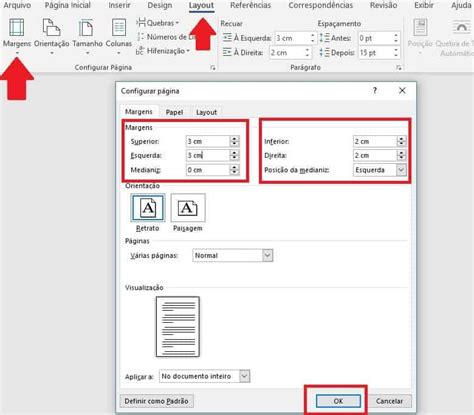Open the Posição ribbon button
474x415 pixels.
pos(420,36)
